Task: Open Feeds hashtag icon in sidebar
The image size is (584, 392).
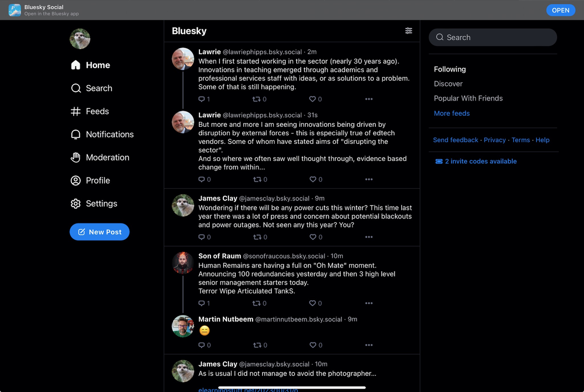Action: pyautogui.click(x=76, y=111)
